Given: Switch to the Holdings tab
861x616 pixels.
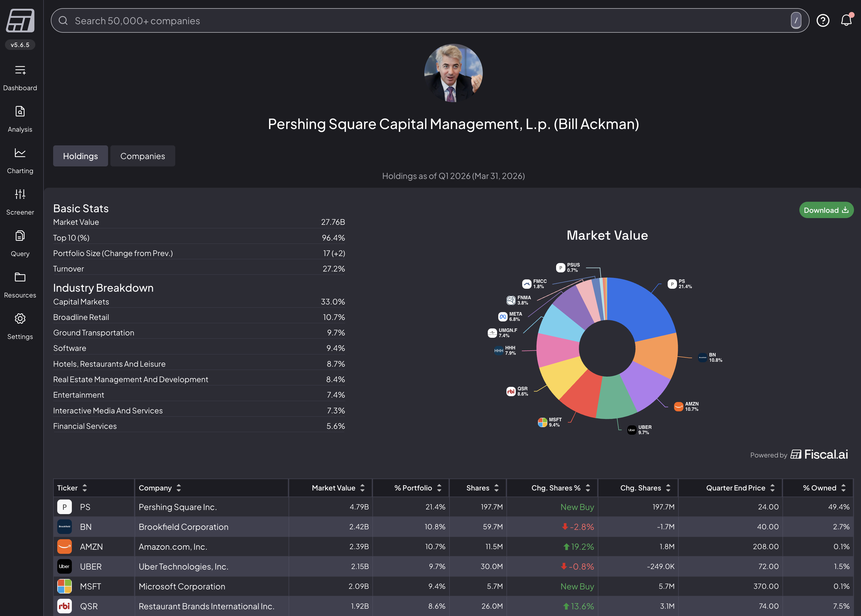Looking at the screenshot, I should click(80, 156).
